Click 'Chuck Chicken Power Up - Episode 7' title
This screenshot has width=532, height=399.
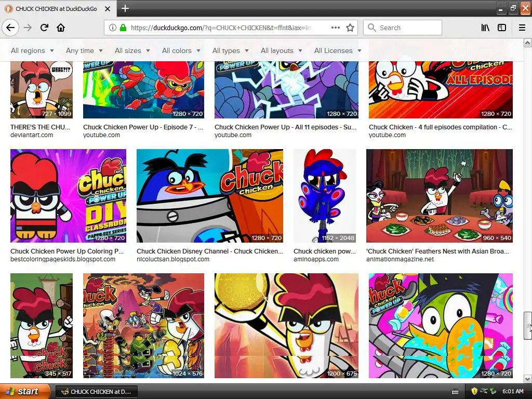[143, 127]
